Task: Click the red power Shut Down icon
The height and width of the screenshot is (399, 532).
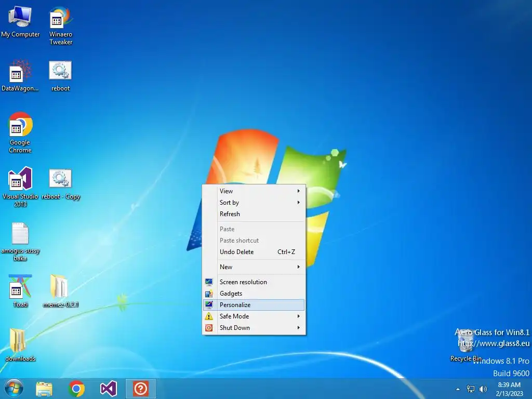Action: (x=209, y=328)
